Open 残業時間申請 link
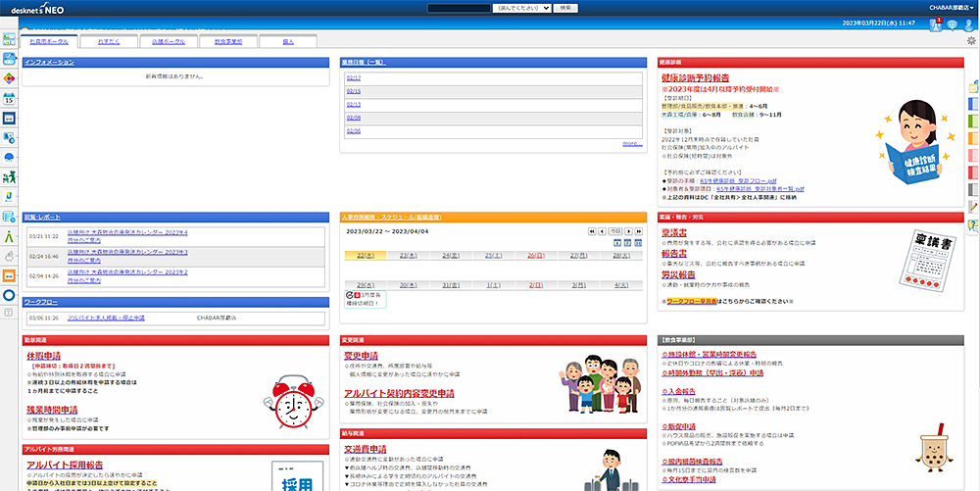980x491 pixels. click(53, 410)
